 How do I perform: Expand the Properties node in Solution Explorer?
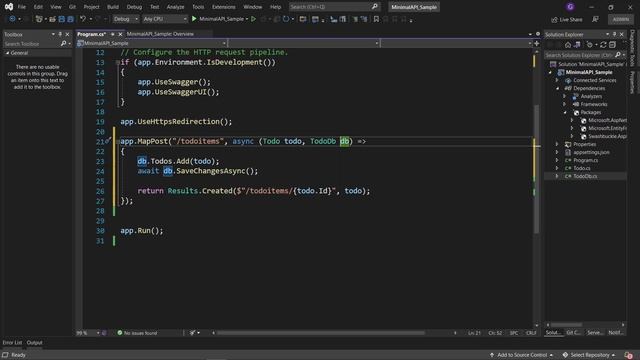tap(557, 144)
